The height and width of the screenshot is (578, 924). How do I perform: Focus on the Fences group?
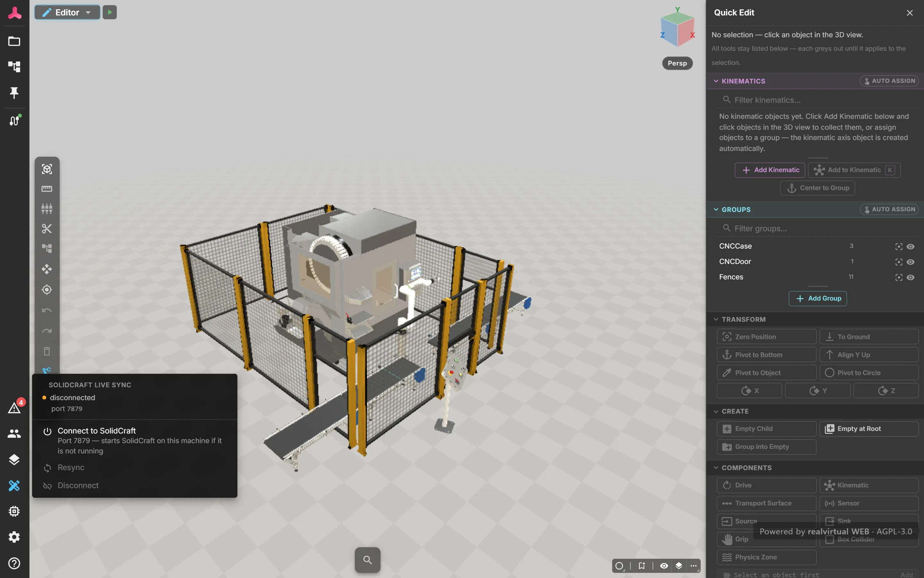click(898, 277)
